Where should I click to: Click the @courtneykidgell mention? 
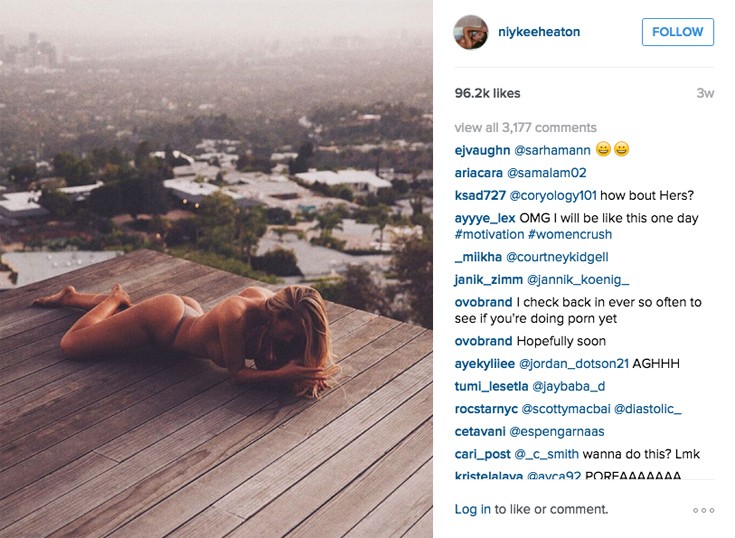click(557, 257)
